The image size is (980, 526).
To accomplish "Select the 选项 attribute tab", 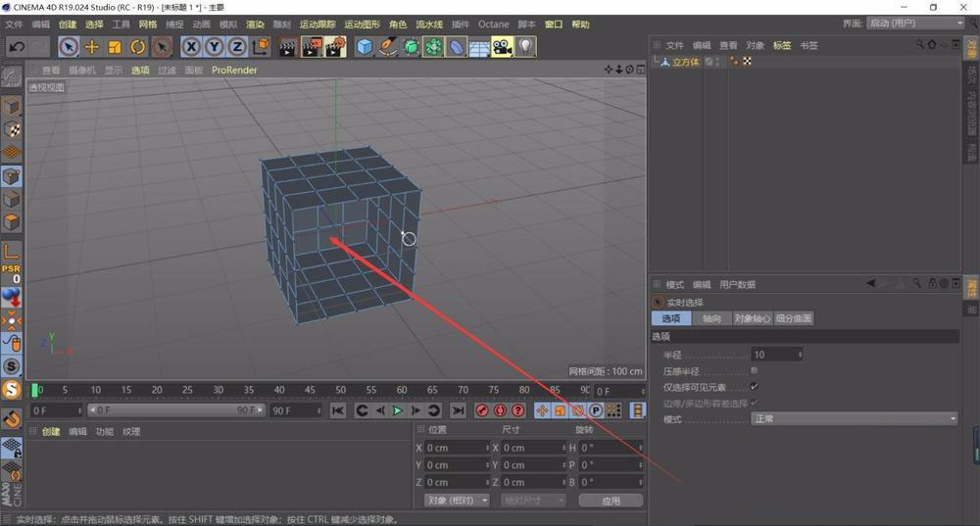I will pos(671,318).
